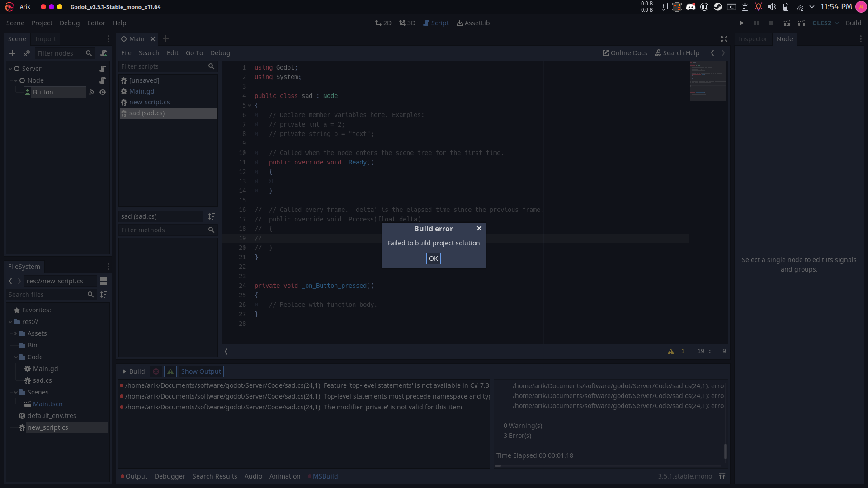Dismiss the Build error dialog with OK
Image resolution: width=868 pixels, height=488 pixels.
[x=433, y=258]
